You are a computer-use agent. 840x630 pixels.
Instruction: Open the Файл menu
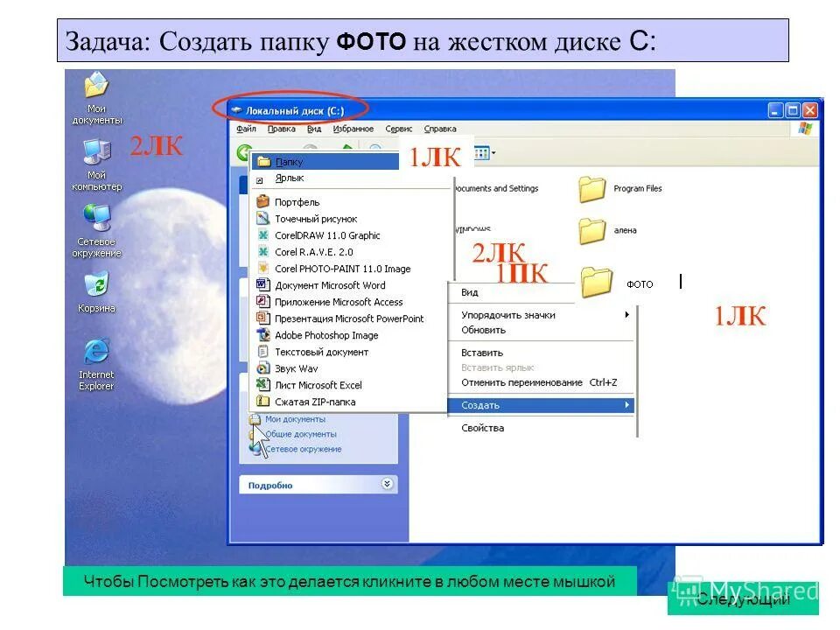247,129
